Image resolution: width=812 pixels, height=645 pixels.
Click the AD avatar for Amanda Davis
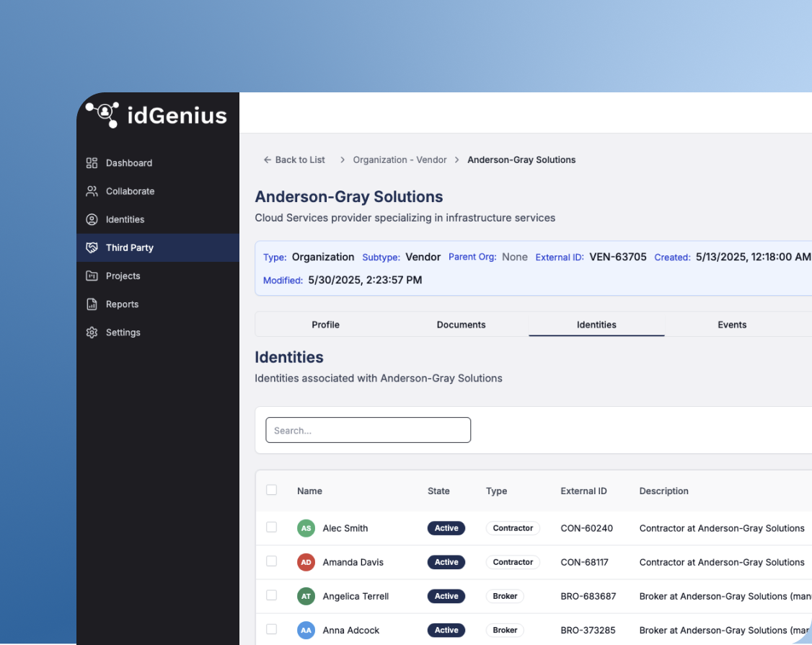[x=306, y=562]
